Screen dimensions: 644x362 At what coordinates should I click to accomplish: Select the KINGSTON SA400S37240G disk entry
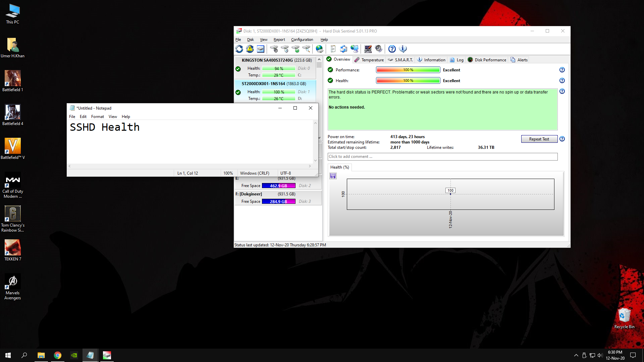click(275, 68)
